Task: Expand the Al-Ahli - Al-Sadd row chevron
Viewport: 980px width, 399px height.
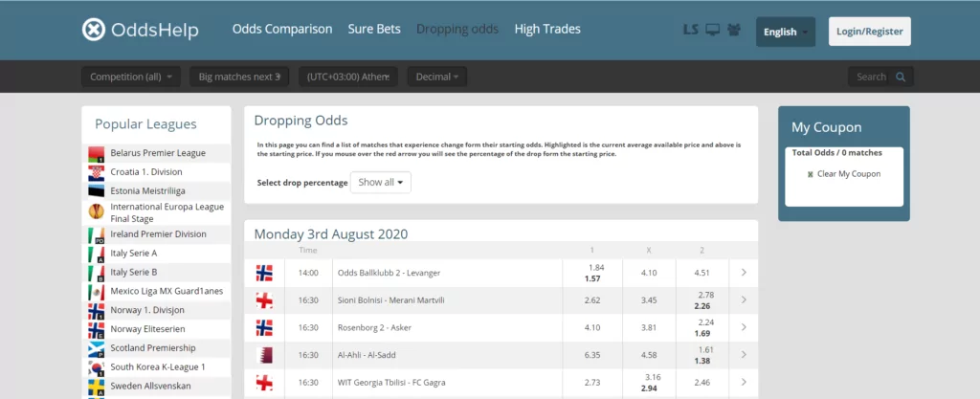Action: (744, 355)
